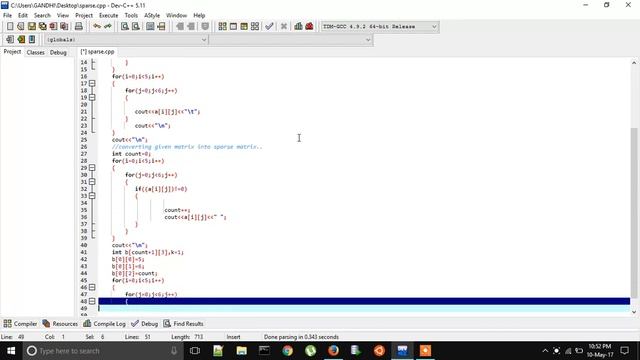Screen dimensions: 640x360
Task: Click the Replace toolbar icon
Action: (136, 27)
